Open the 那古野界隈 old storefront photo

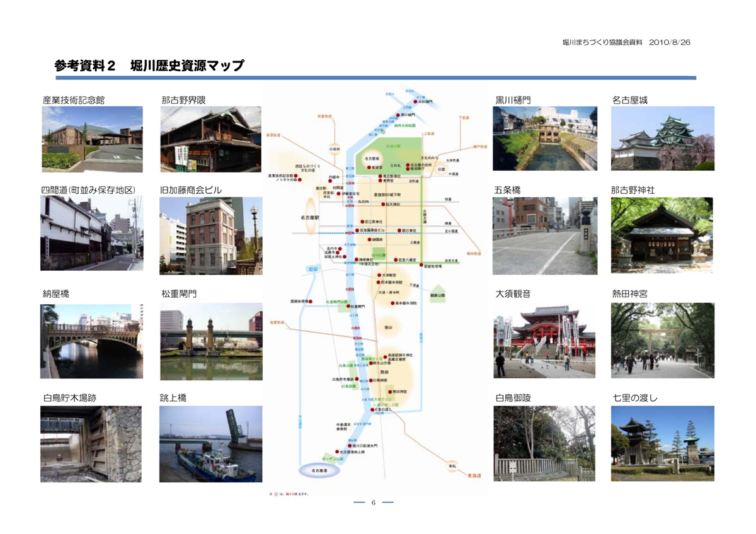point(210,139)
